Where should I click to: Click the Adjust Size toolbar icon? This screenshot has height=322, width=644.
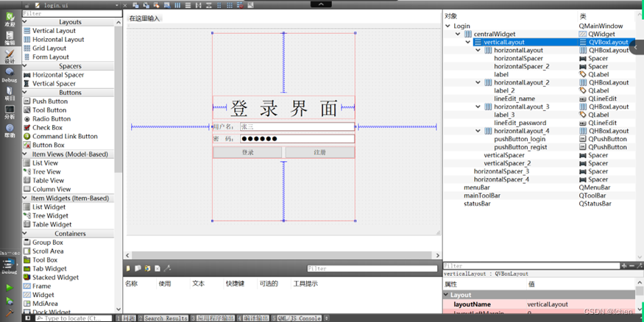tap(250, 5)
